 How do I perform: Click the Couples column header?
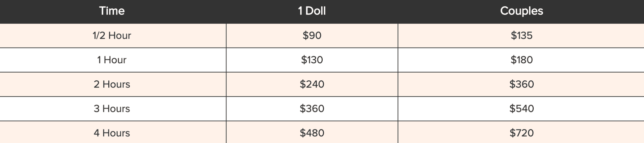tap(521, 11)
